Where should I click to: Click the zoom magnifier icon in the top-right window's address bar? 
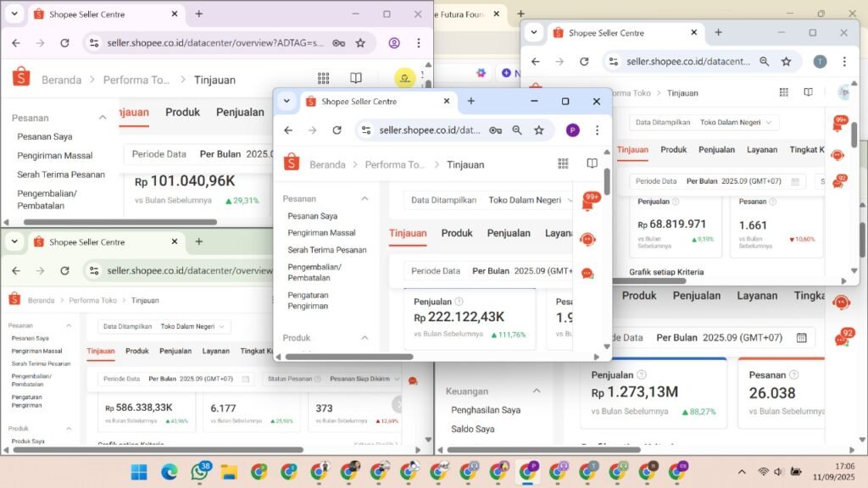(x=765, y=62)
